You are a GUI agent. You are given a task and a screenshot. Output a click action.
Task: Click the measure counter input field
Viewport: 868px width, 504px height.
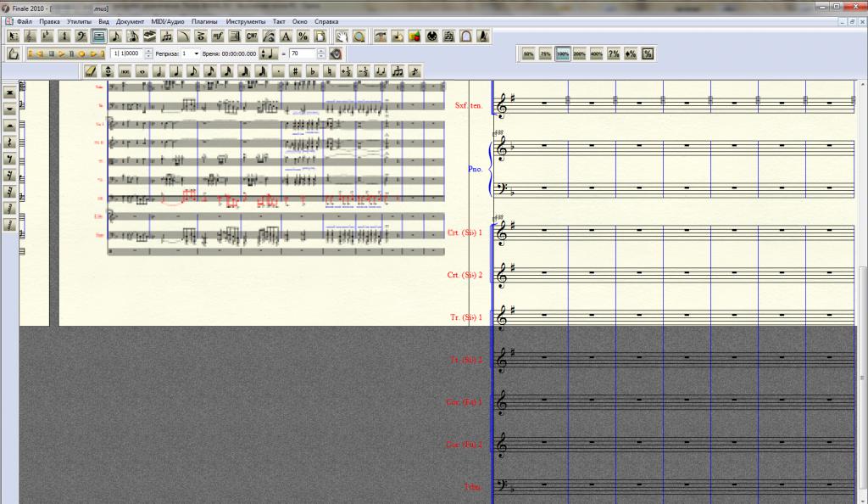[x=126, y=53]
